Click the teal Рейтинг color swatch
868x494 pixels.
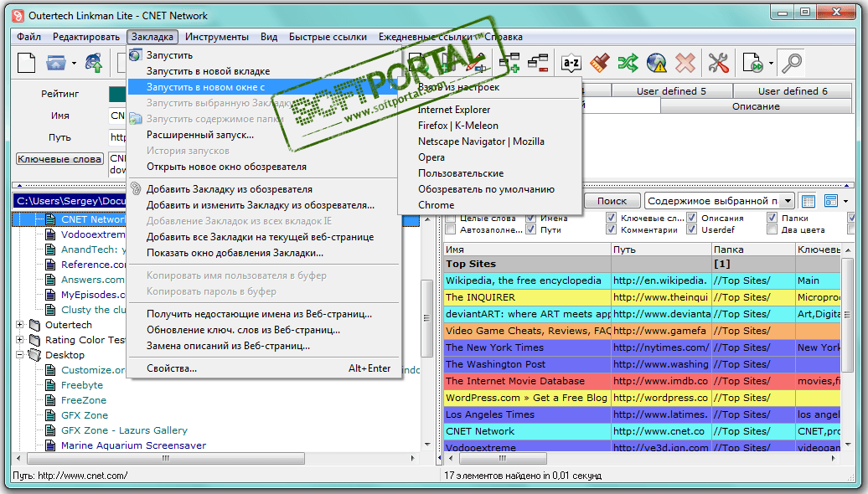117,94
